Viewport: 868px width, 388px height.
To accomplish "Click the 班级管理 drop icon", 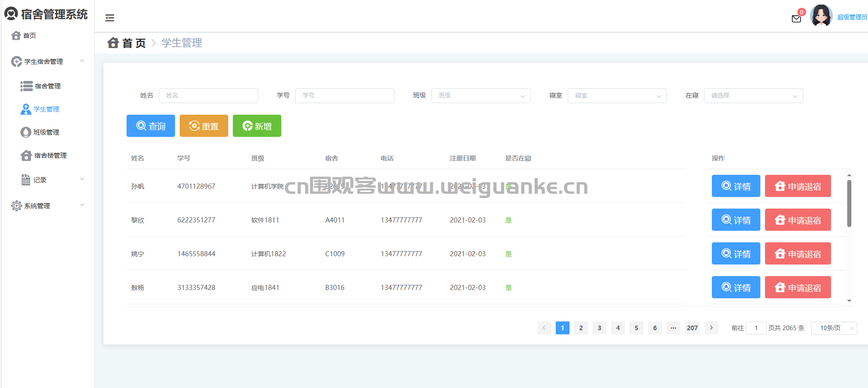I will [26, 132].
